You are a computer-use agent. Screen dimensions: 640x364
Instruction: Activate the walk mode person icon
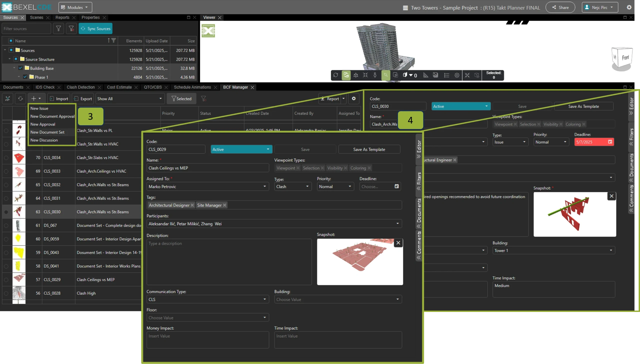[375, 75]
